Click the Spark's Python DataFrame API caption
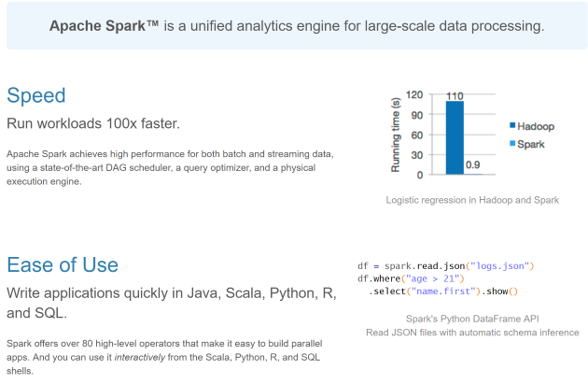The width and height of the screenshot is (588, 384). (x=472, y=319)
